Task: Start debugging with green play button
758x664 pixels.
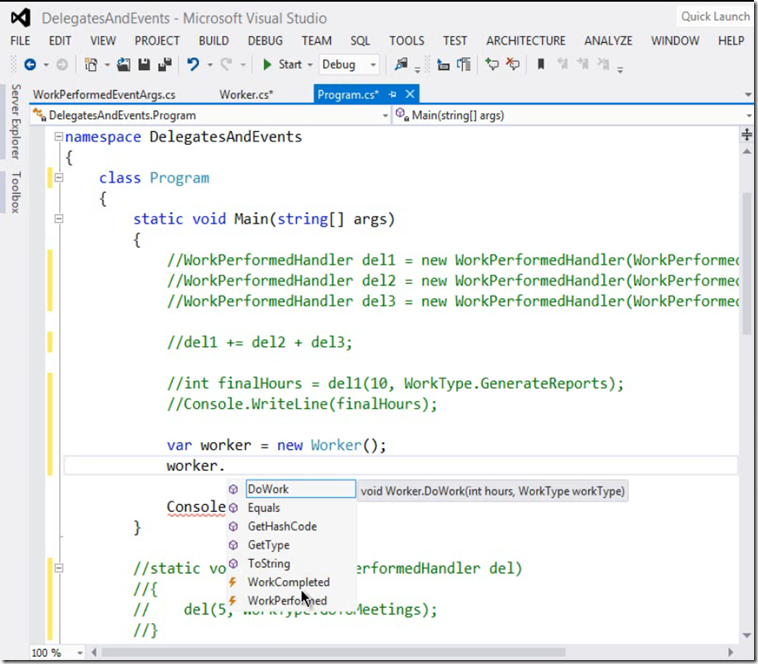Action: 267,64
